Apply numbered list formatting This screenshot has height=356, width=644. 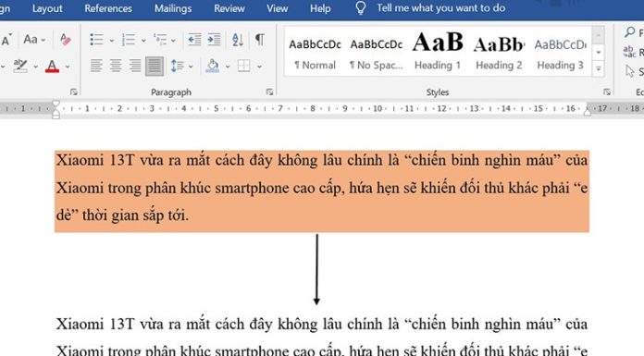click(129, 40)
